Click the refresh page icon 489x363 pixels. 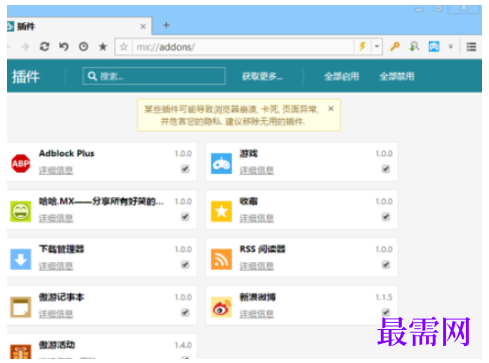(x=45, y=46)
